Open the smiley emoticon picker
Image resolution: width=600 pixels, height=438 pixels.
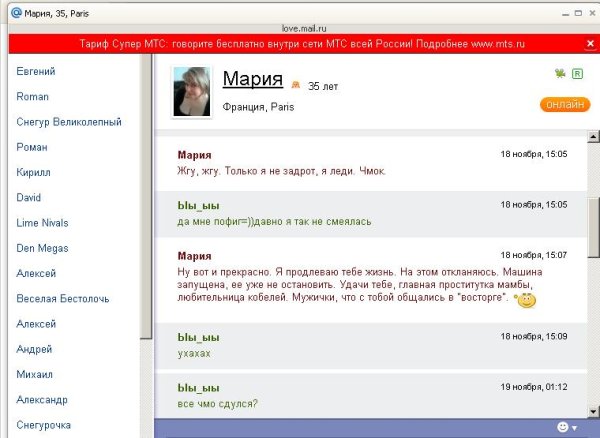click(x=563, y=427)
